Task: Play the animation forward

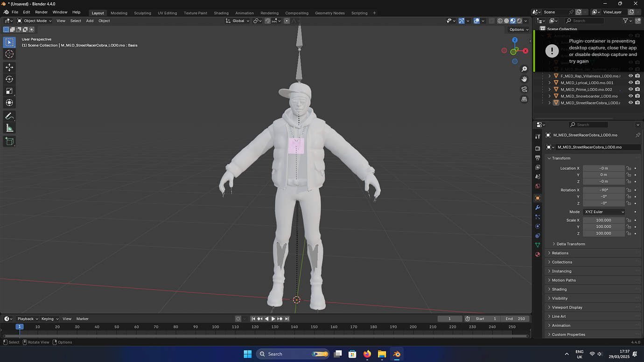Action: (273, 319)
